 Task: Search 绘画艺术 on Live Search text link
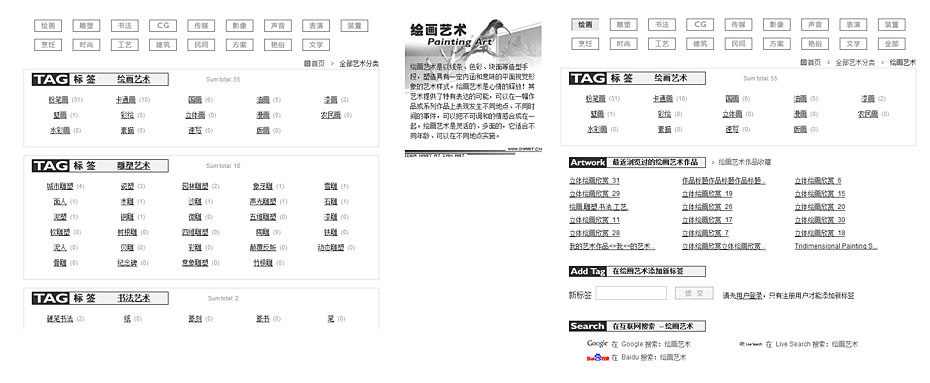812,344
